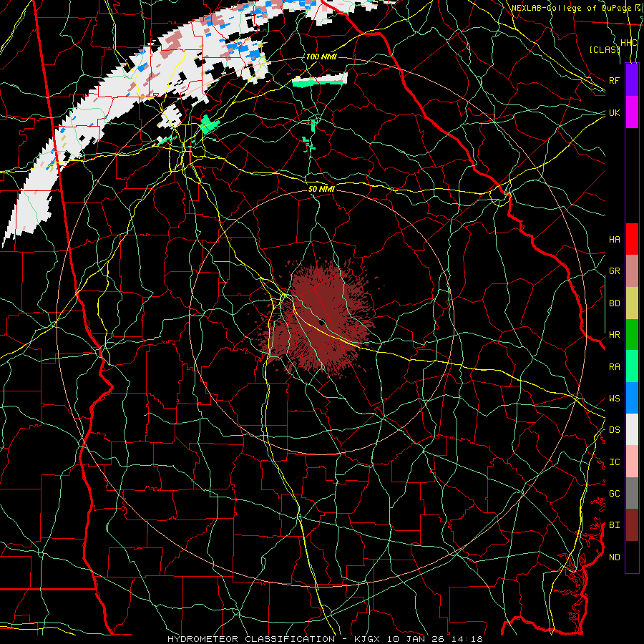Click the HYDROMETEOR CLASSIFICATION caption text
644x644 pixels.
point(250,639)
